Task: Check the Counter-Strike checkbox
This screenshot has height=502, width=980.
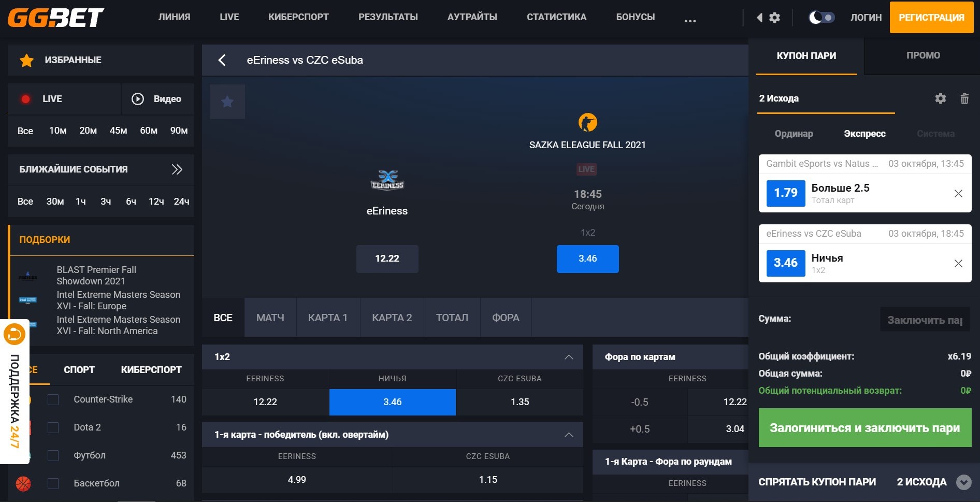Action: tap(53, 399)
